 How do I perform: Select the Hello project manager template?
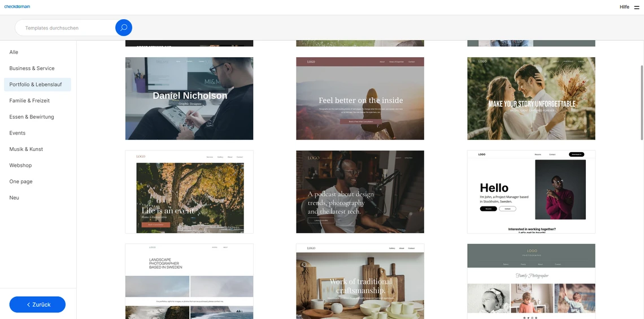click(531, 192)
